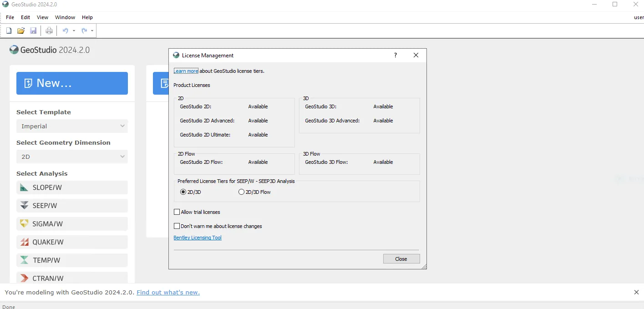Click the TEMP/W icon
The width and height of the screenshot is (644, 309).
click(24, 260)
